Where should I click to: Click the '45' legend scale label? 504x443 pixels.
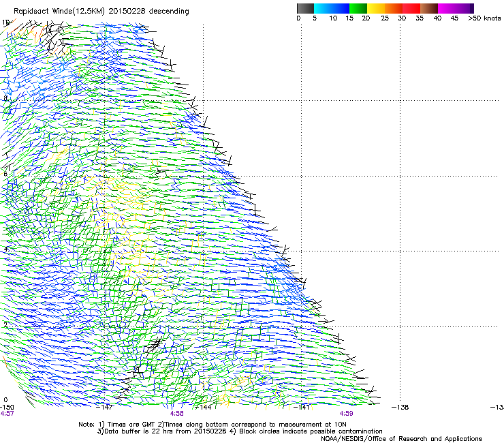pyautogui.click(x=454, y=18)
